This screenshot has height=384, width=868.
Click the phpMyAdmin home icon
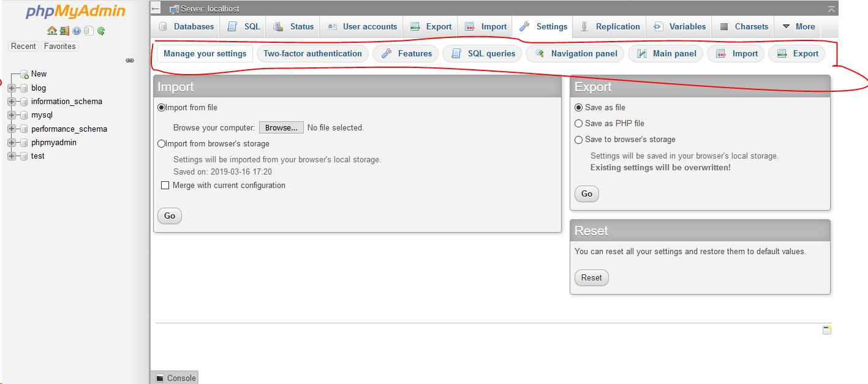[x=51, y=31]
